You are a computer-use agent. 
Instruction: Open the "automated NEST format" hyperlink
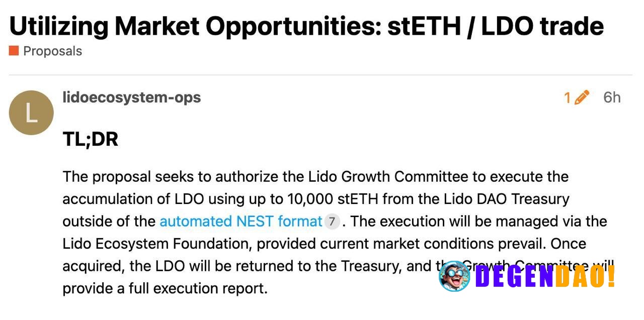(x=240, y=221)
